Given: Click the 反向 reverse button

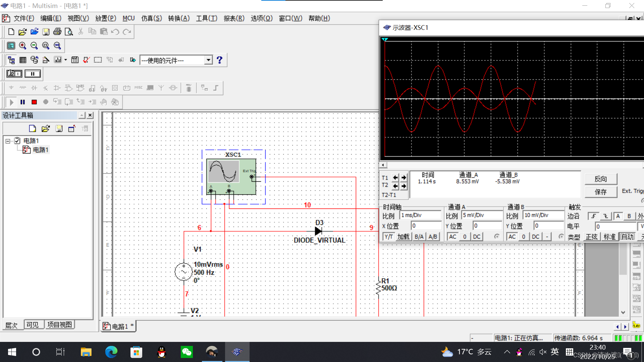Looking at the screenshot, I should (600, 179).
